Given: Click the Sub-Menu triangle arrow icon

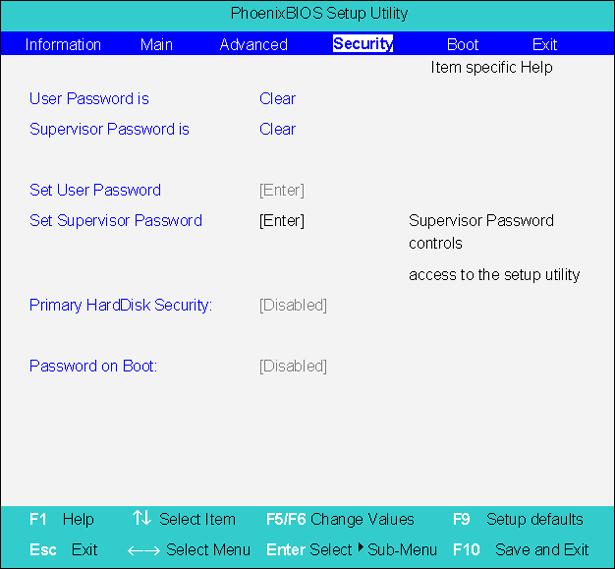Looking at the screenshot, I should click(361, 547).
